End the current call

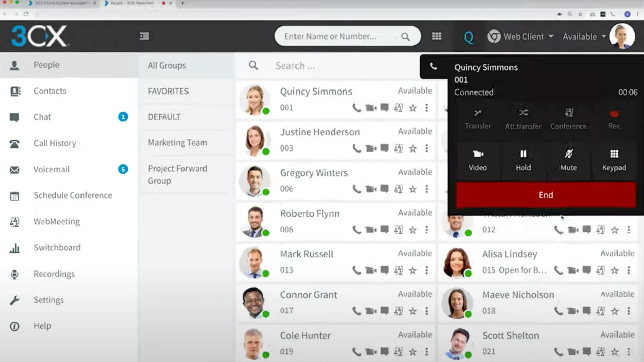coord(545,195)
